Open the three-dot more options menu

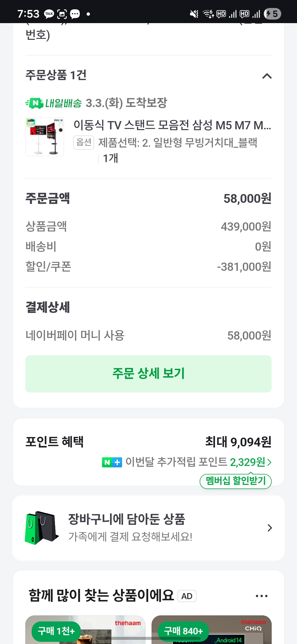[262, 596]
